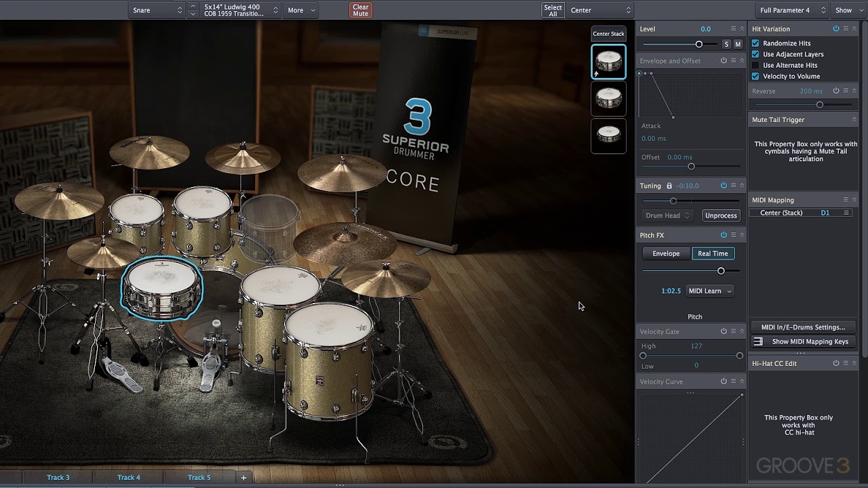This screenshot has height=488, width=868.
Task: Click the Level slider handle
Action: [699, 44]
